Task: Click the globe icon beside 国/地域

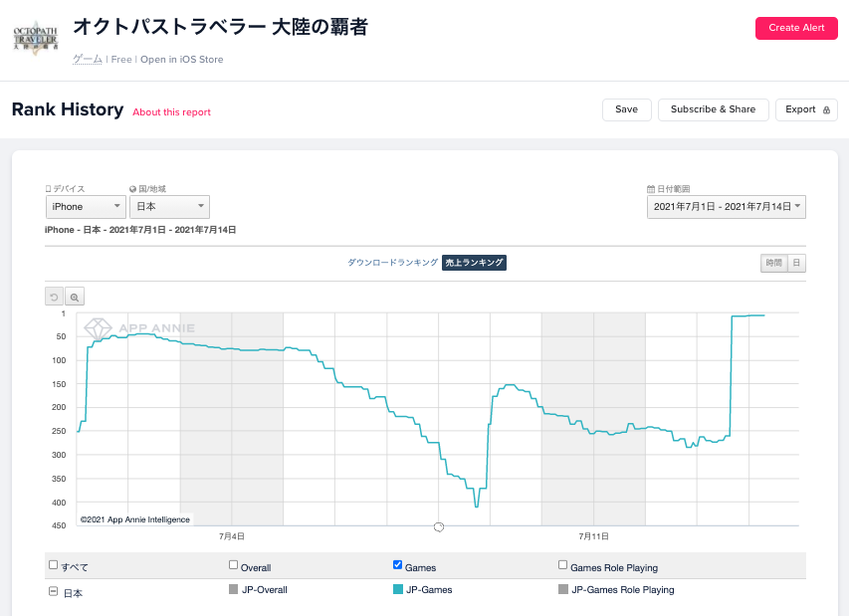Action: pyautogui.click(x=132, y=189)
